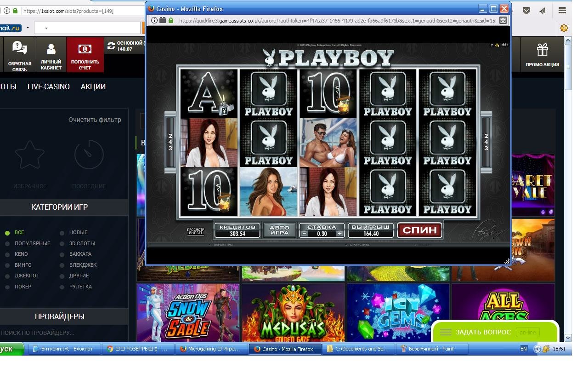Open the Pocket icon in Firefox toolbar
This screenshot has height=368, width=588.
coord(526,11)
